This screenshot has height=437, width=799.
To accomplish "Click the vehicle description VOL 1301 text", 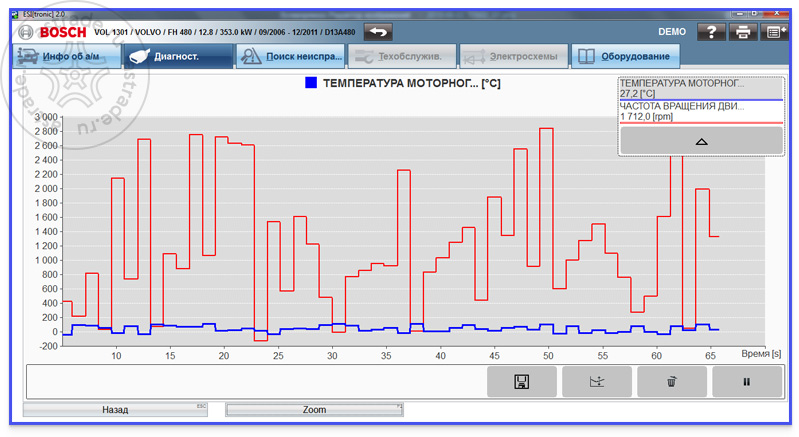I will click(x=225, y=32).
